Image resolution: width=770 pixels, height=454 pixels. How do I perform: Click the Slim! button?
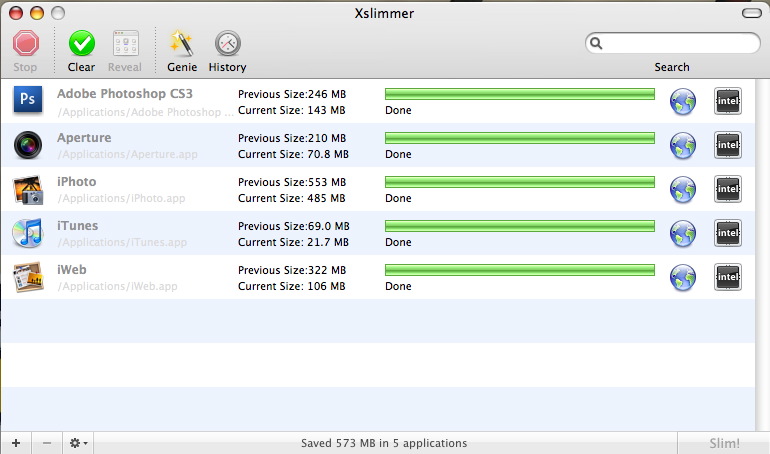pyautogui.click(x=724, y=443)
